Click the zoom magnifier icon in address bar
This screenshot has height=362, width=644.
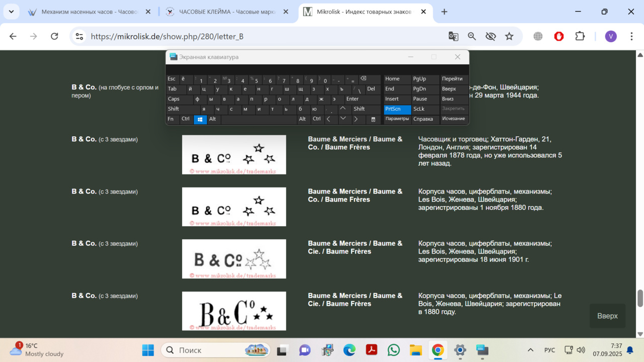point(472,36)
